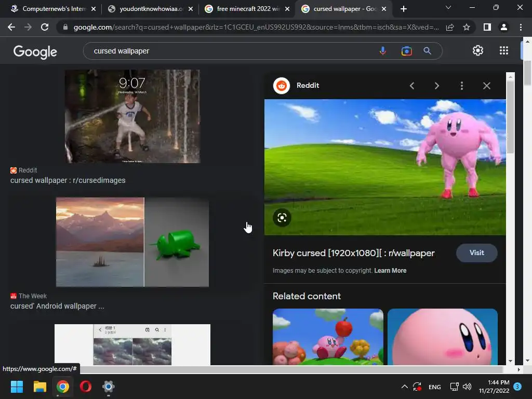Open the large buff Kirby preview image

pyautogui.click(x=385, y=167)
